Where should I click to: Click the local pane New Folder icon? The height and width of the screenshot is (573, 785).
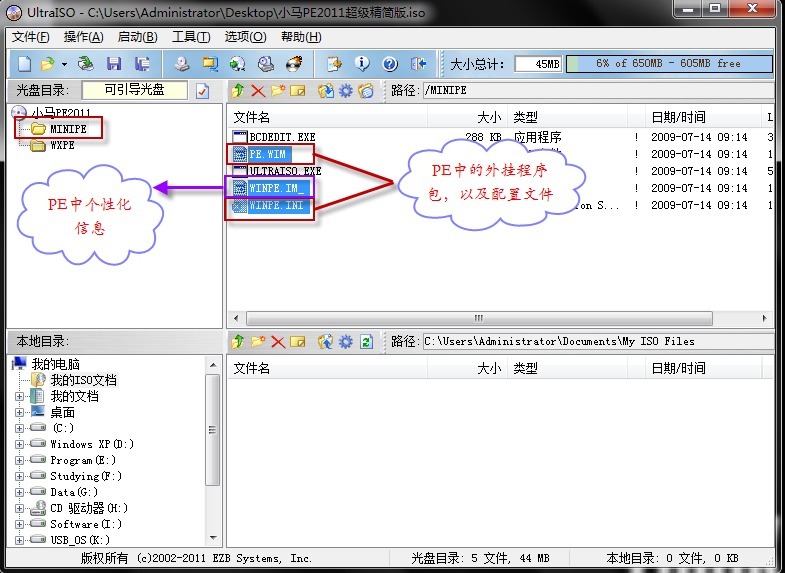tap(258, 342)
